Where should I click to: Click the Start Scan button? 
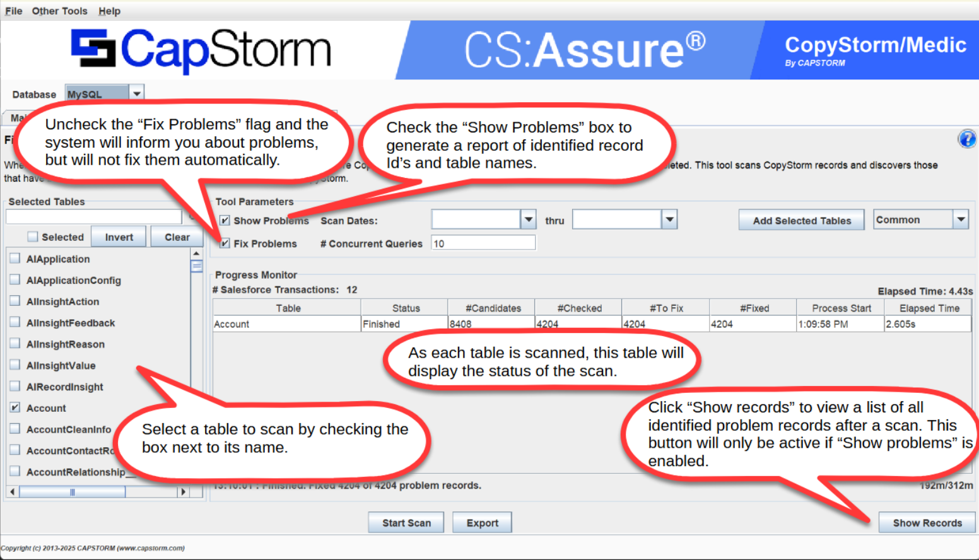tap(406, 523)
